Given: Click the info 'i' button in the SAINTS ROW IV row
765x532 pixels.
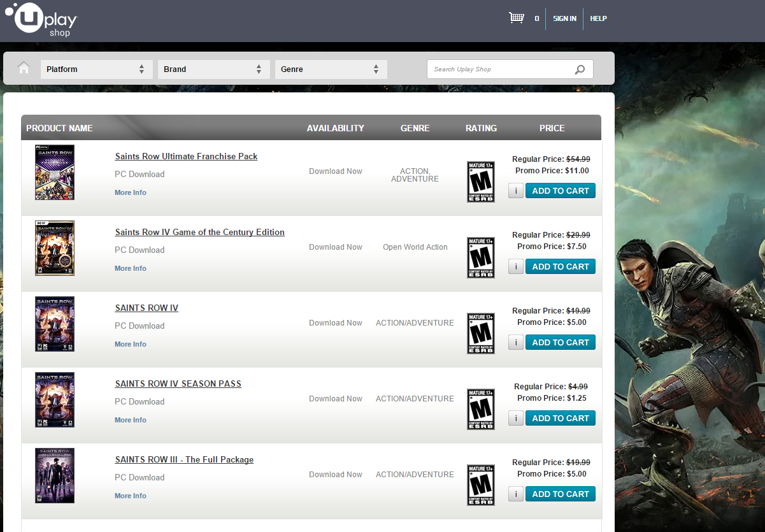Looking at the screenshot, I should (x=516, y=342).
